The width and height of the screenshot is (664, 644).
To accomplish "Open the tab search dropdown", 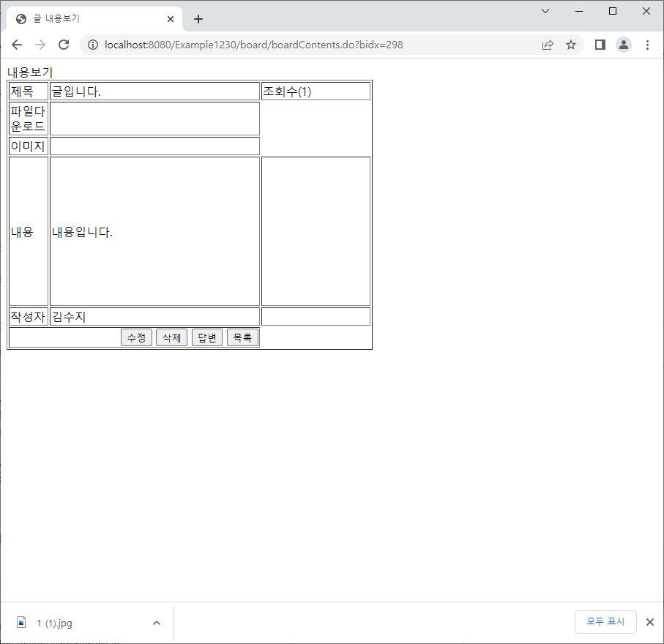I will point(545,11).
